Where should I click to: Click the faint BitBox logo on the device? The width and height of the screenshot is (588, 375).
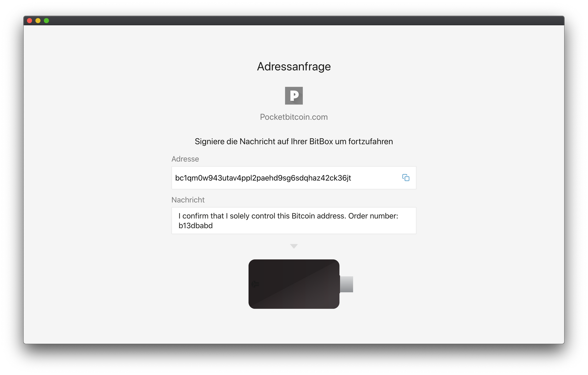click(x=255, y=284)
